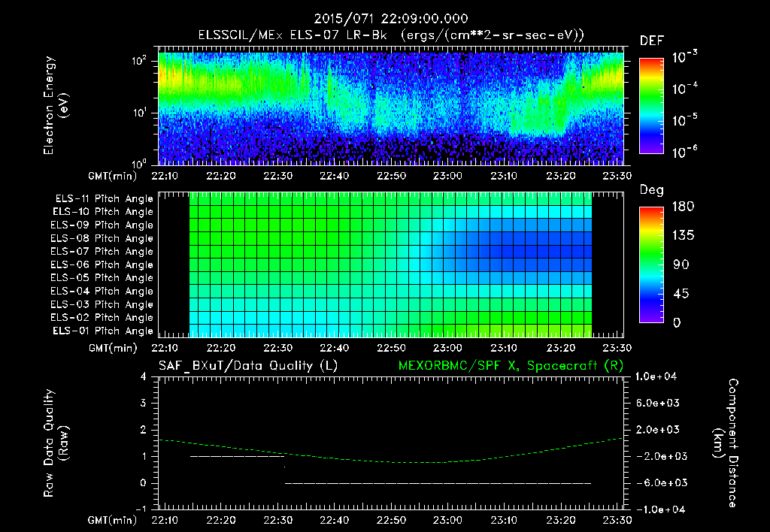Click the Deg label above the pitch angle color bar
Screen dimensions: 770x532
[652, 190]
